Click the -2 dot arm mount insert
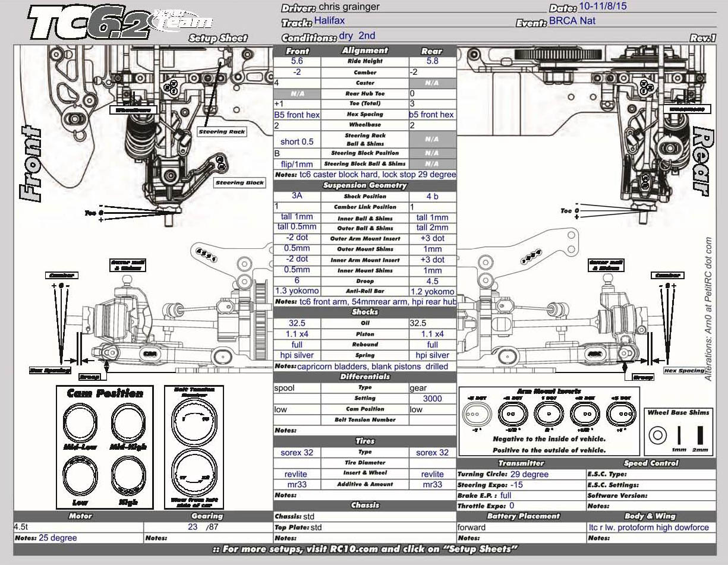Viewport: 728px width, 565px height. coord(477,414)
